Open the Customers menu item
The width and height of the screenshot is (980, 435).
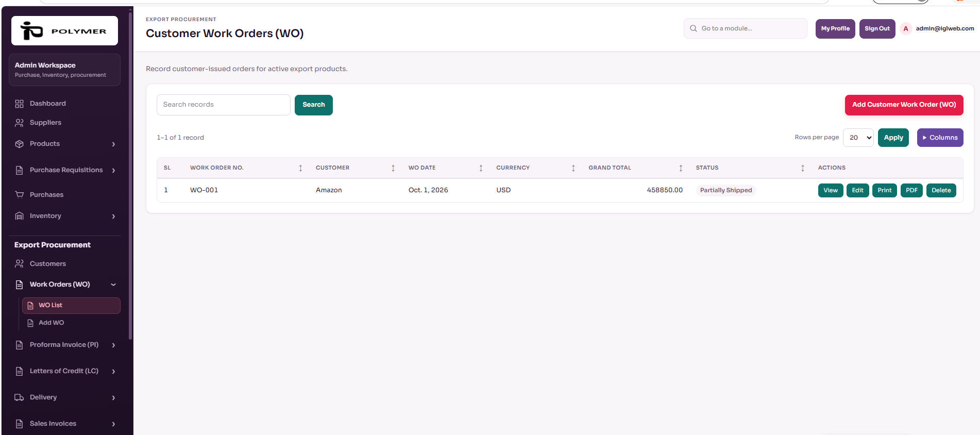click(64, 264)
